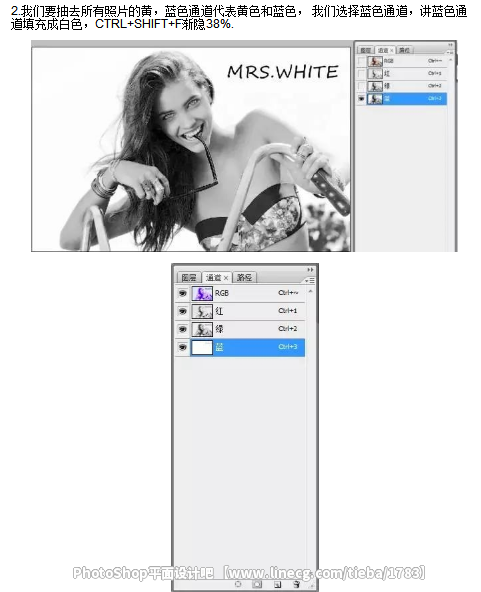Close the 通道 tab in upper panel
Screen dimensions: 481x592
(392, 50)
